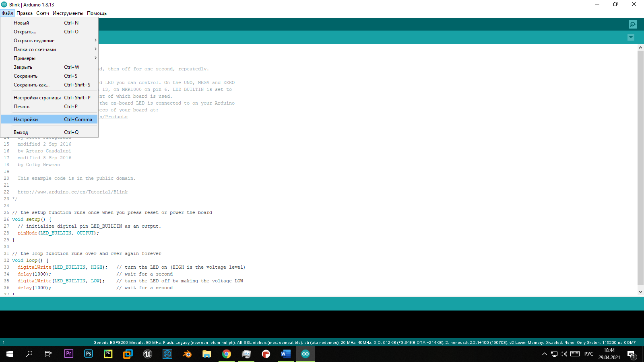Click Сохранить menu entry
Screen dimensions: 644x362
coord(49,76)
